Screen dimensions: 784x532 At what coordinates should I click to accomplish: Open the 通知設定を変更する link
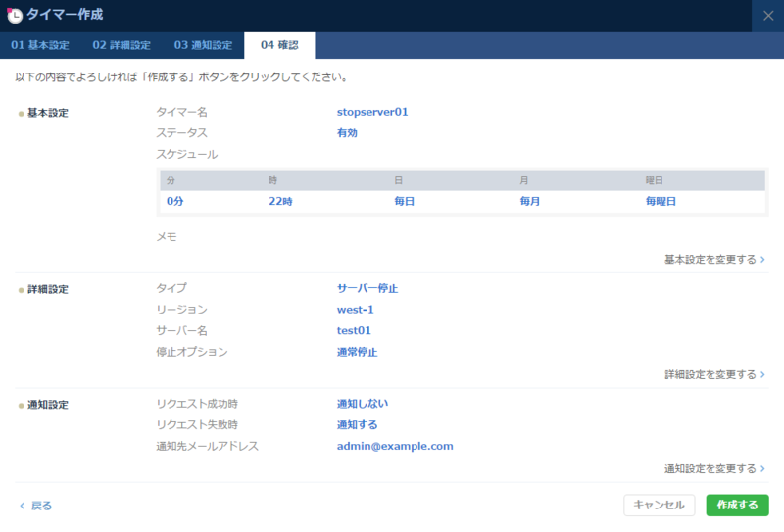pos(714,468)
